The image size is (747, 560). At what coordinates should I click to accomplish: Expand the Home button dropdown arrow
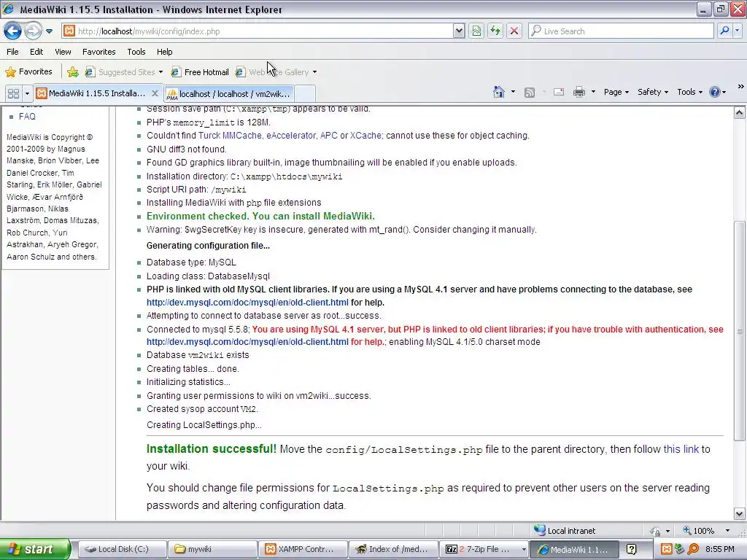coord(513,92)
